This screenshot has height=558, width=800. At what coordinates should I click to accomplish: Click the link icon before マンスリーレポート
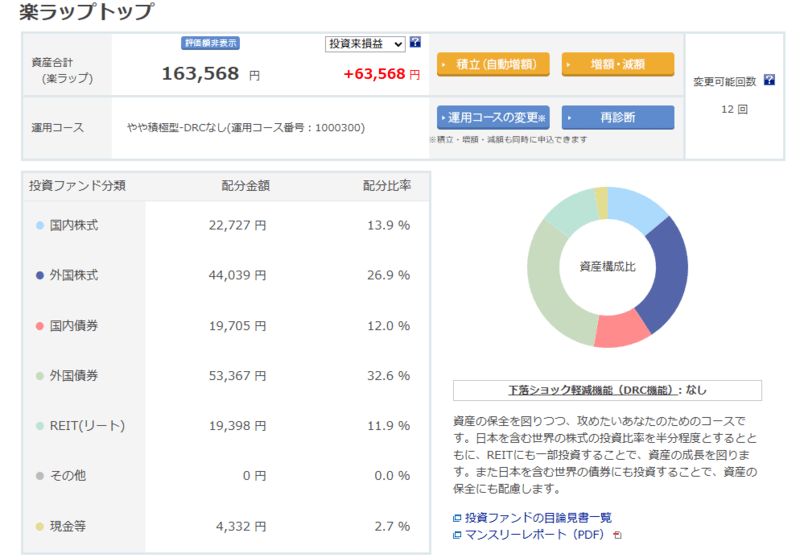457,535
